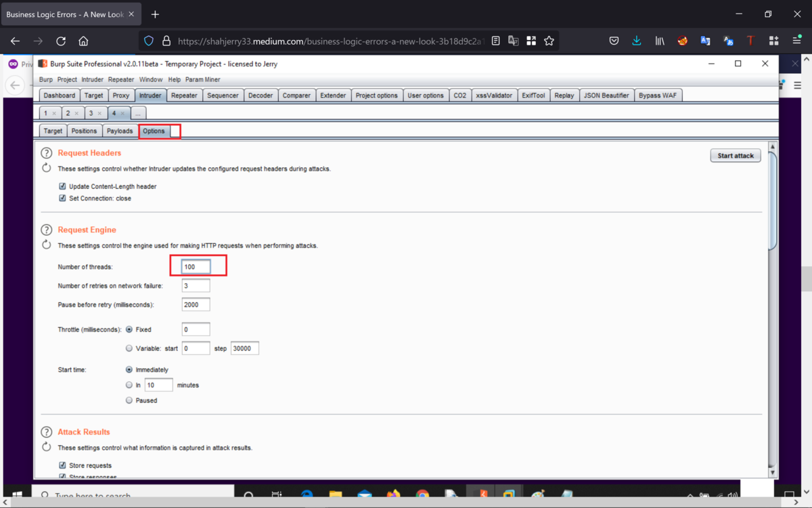Click the start-in minutes field

[159, 385]
